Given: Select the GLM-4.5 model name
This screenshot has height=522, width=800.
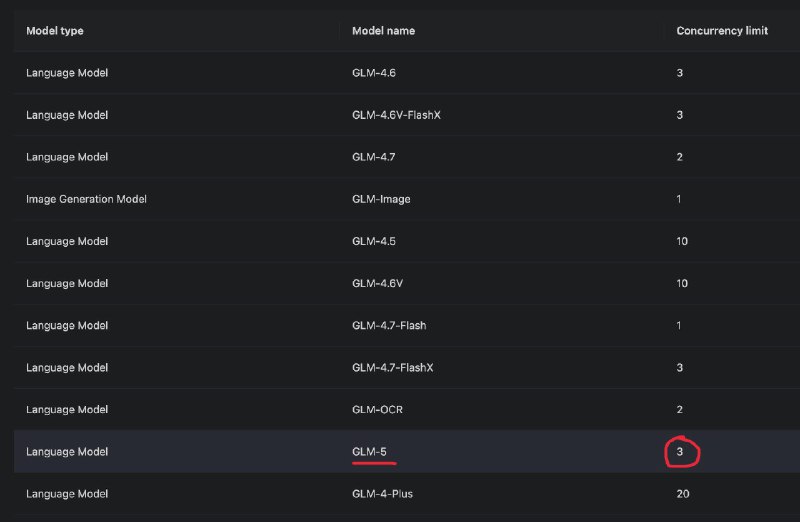Looking at the screenshot, I should click(375, 241).
